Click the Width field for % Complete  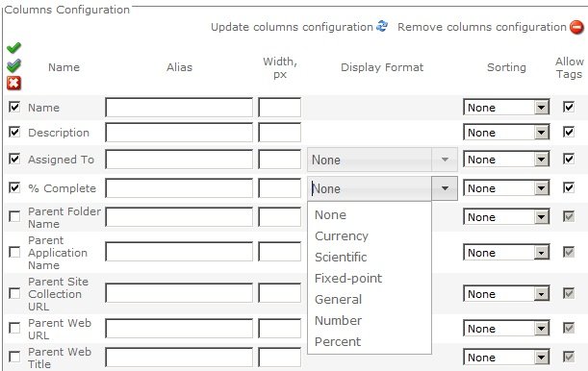[279, 188]
